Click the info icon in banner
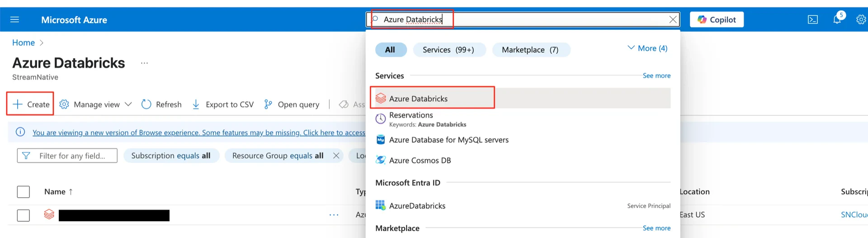Screen dimensions: 868x238 point(20,132)
